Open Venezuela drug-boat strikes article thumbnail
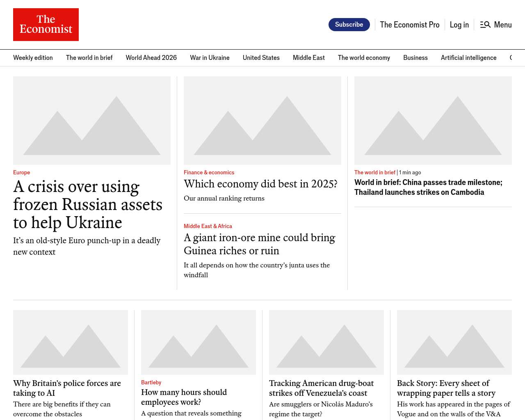 326,342
